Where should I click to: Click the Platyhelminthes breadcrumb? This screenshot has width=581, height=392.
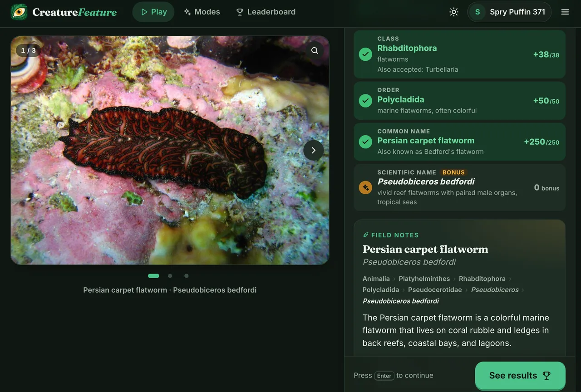coord(424,279)
